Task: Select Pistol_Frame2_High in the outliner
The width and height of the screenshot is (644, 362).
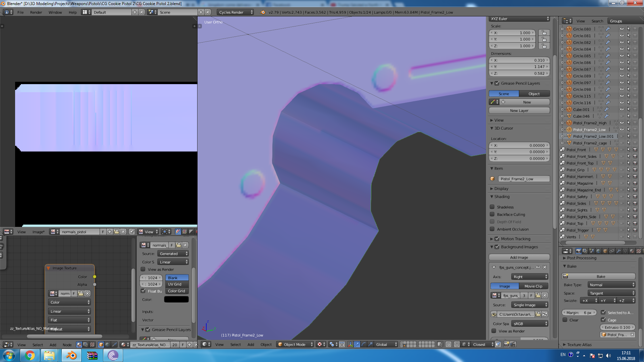Action: tap(590, 123)
